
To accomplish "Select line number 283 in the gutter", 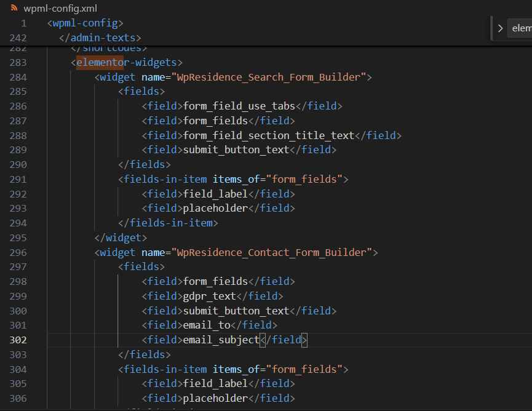I will coord(18,62).
